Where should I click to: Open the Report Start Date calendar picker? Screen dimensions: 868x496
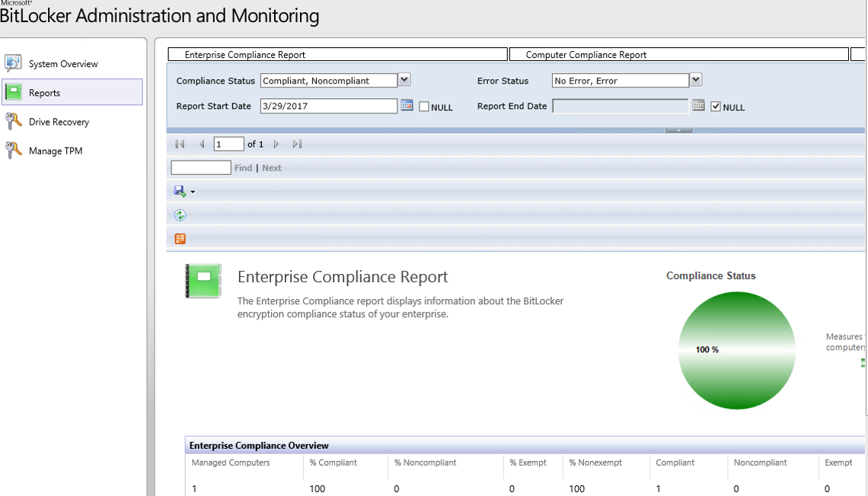(407, 106)
